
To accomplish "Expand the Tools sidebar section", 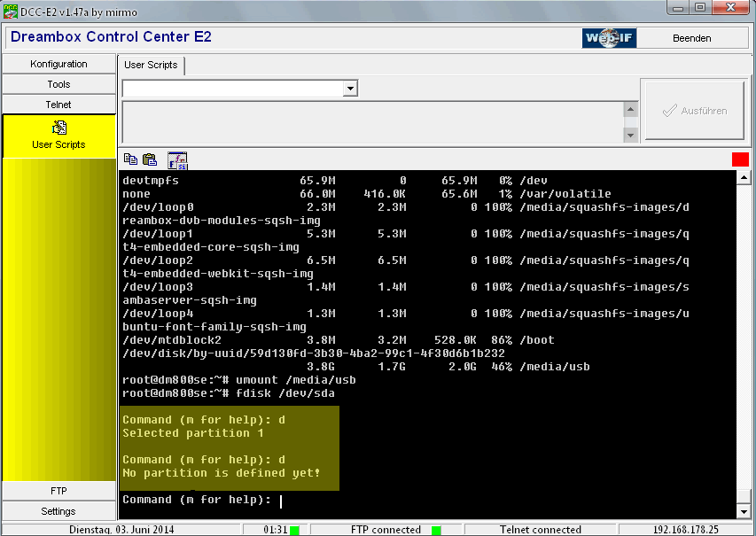I will click(x=58, y=84).
